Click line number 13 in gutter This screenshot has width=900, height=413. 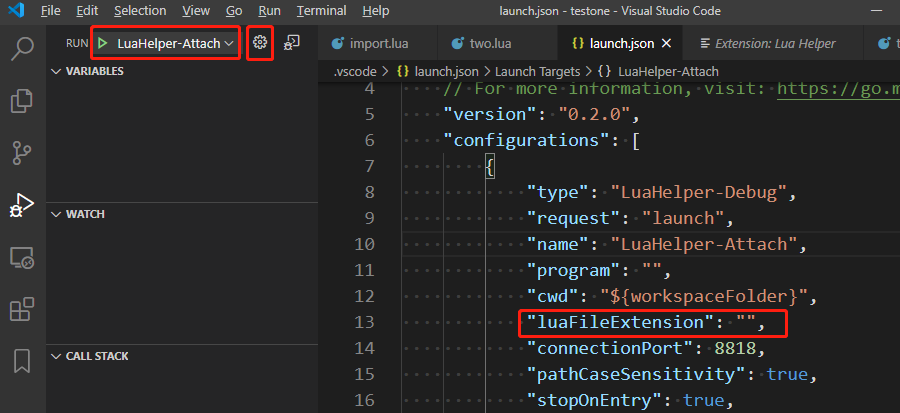click(x=364, y=322)
